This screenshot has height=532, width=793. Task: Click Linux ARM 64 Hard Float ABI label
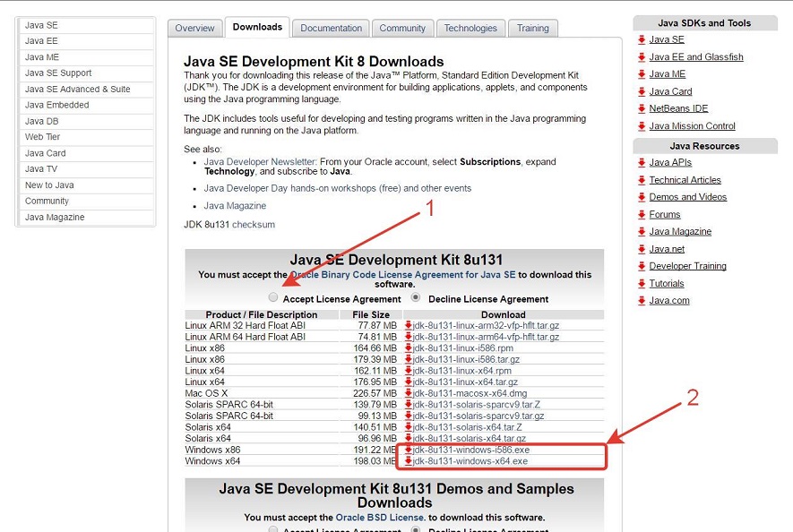pos(246,337)
